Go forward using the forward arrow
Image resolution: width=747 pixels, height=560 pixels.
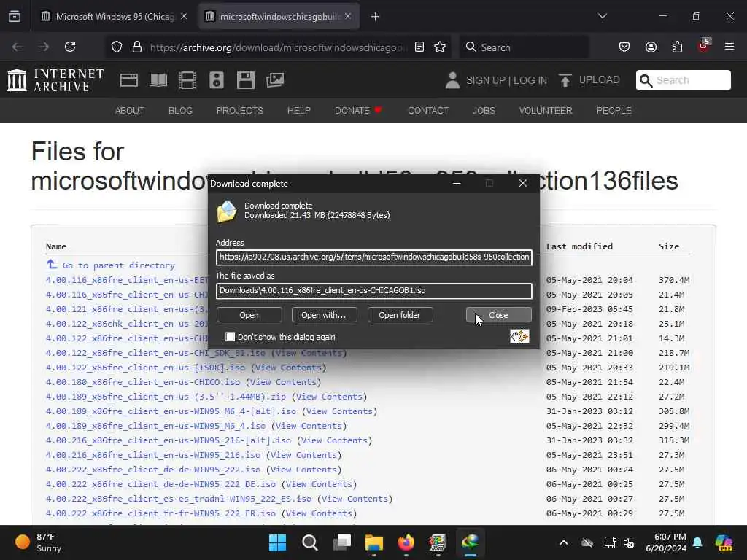44,47
